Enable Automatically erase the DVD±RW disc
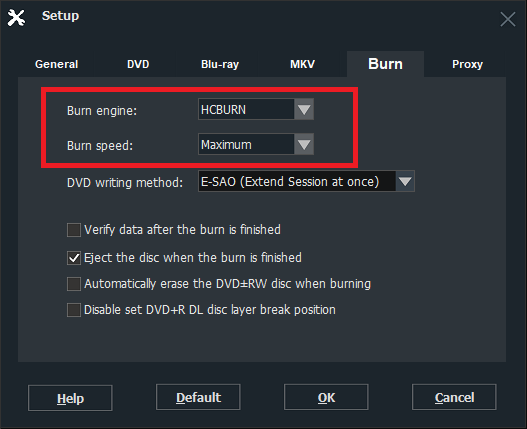This screenshot has height=429, width=527. click(x=74, y=284)
